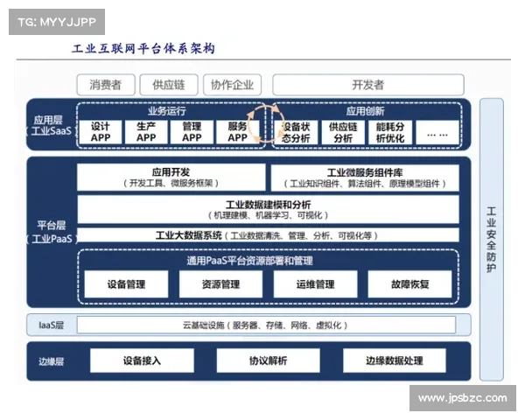Screen dimensions: 525x420
Task: Select the 设备接入 block
Action: click(x=142, y=360)
